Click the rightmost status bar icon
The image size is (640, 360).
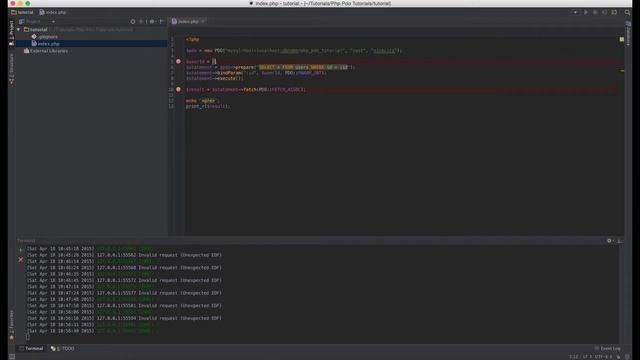627,357
